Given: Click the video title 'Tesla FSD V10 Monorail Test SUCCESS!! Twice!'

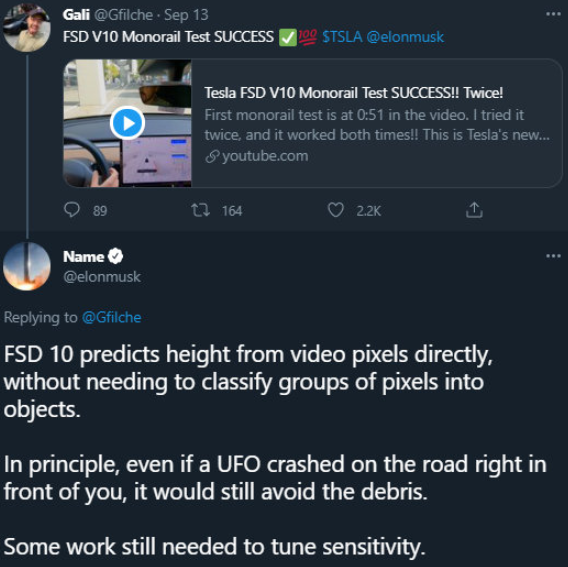Looking at the screenshot, I should pos(354,93).
